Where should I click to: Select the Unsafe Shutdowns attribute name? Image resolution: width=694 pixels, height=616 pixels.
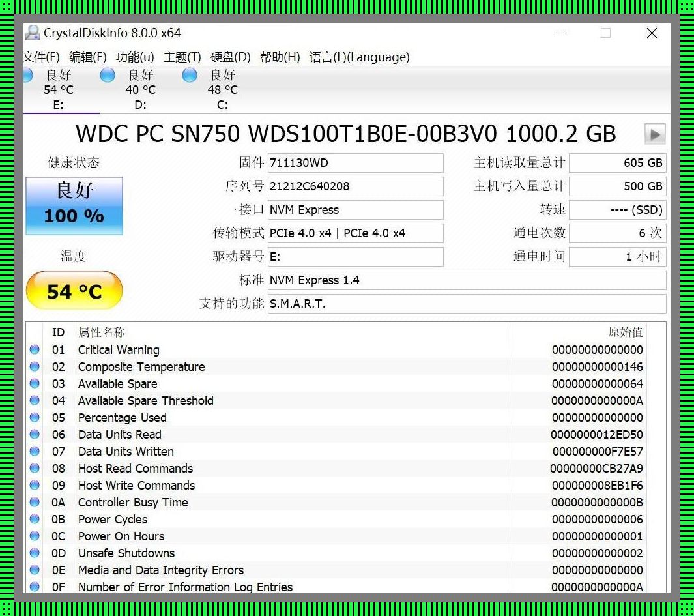(x=126, y=553)
